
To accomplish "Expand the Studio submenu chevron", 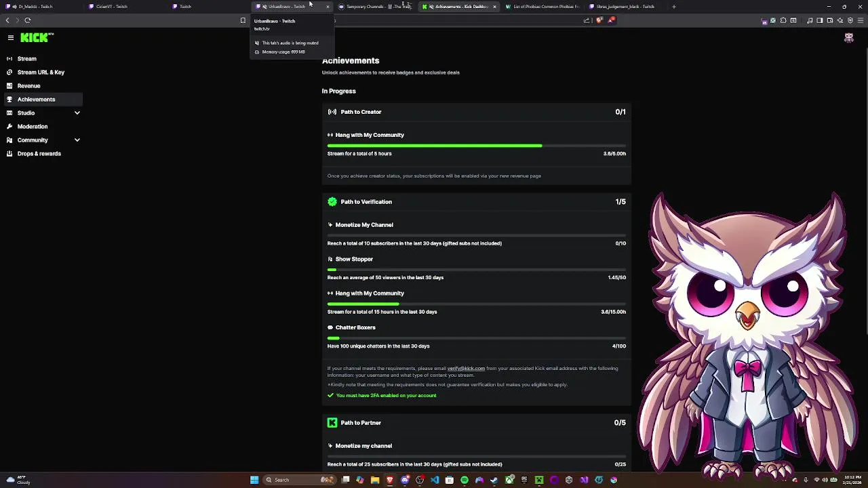I will (77, 113).
